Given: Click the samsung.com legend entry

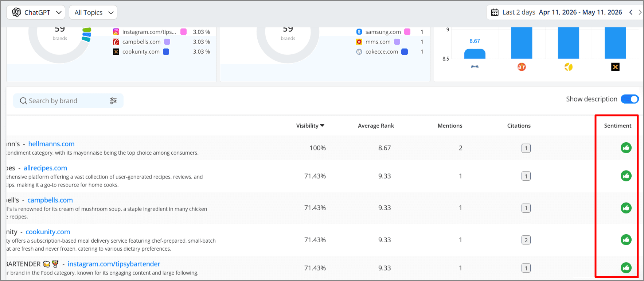Looking at the screenshot, I should [x=383, y=32].
